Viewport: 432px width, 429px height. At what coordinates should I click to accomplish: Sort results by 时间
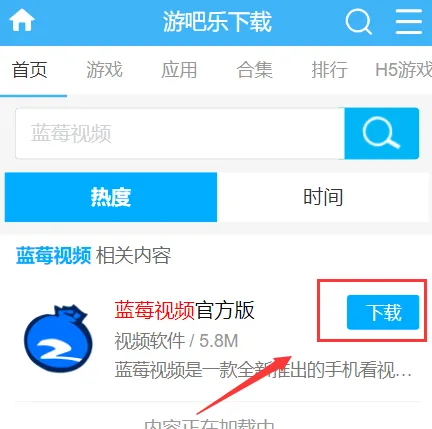(x=323, y=197)
